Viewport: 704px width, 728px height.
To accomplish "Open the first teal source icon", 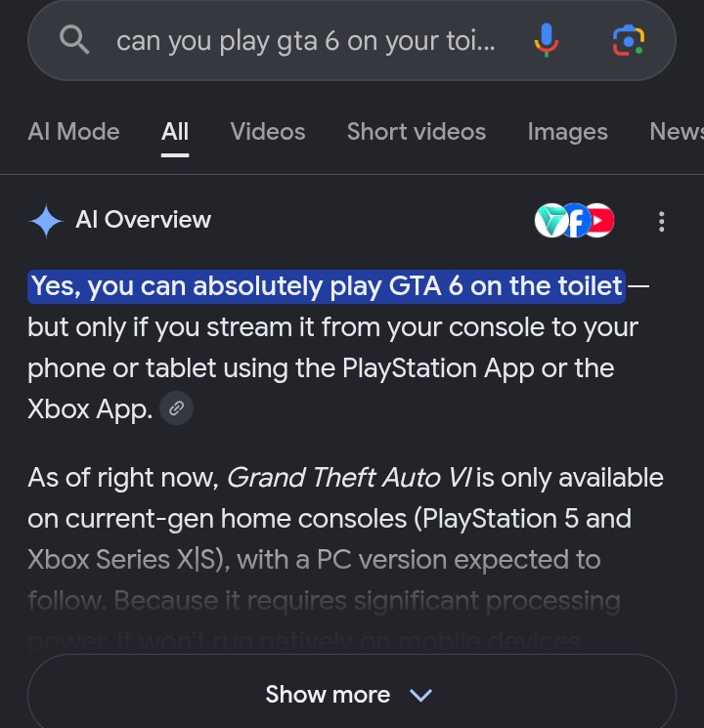I will click(550, 220).
